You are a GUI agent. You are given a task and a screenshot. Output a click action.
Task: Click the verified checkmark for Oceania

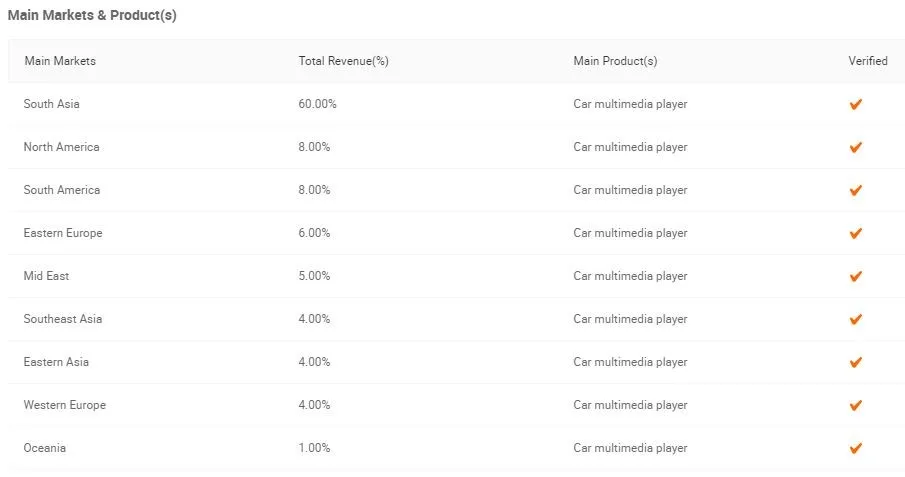[855, 448]
